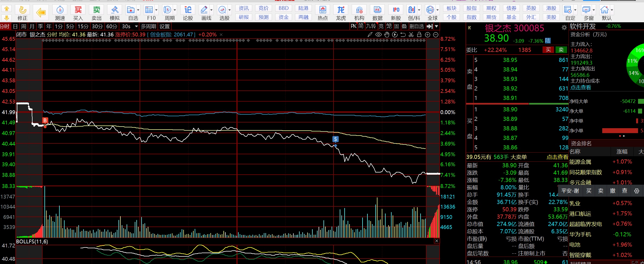Toggle the 笼 price cage button
The width and height of the screenshot is (644, 264).
point(389,26)
